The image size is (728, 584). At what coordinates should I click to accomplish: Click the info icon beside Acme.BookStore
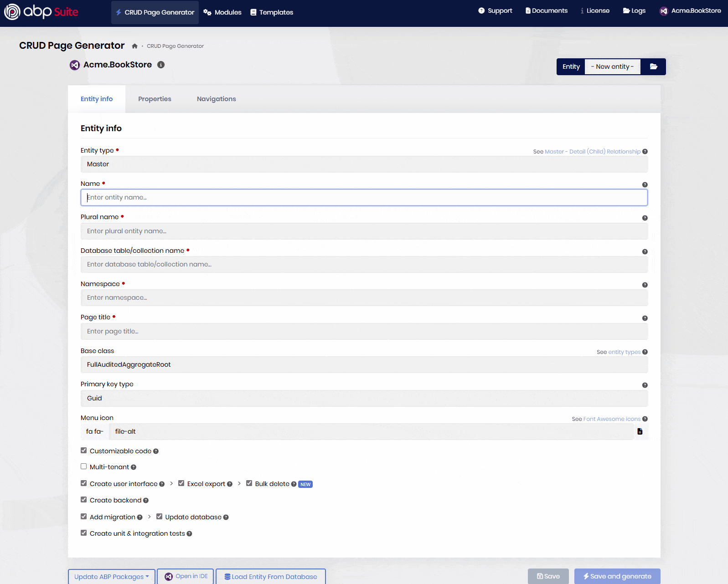pos(161,65)
